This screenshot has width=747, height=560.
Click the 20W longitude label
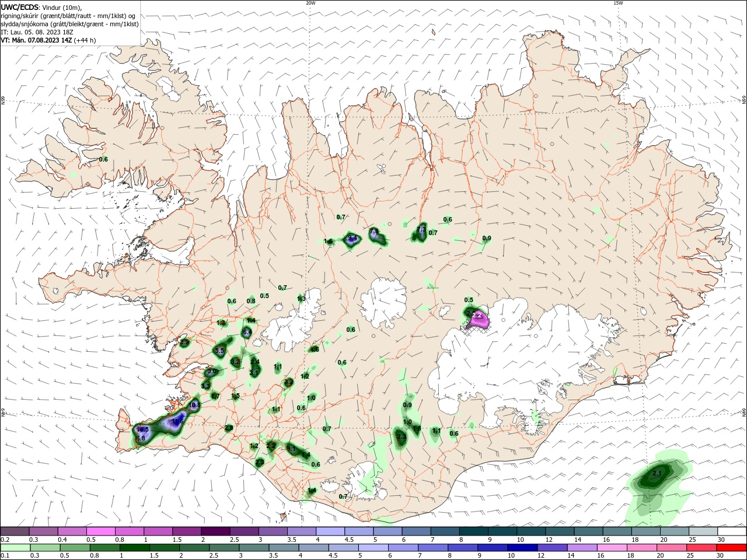point(310,3)
